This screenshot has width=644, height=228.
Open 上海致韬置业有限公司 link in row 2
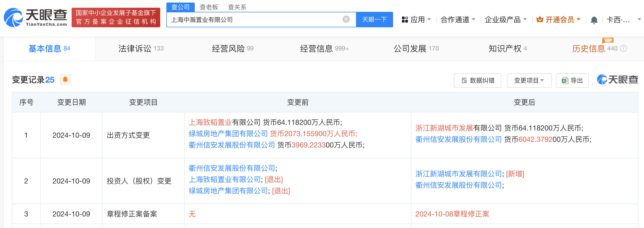pyautogui.click(x=225, y=179)
